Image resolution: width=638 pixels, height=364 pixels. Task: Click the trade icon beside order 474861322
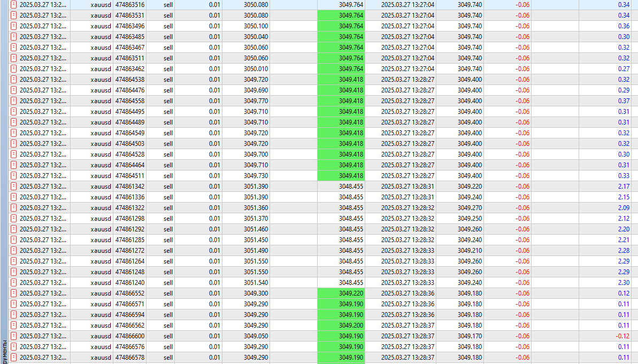tap(13, 208)
